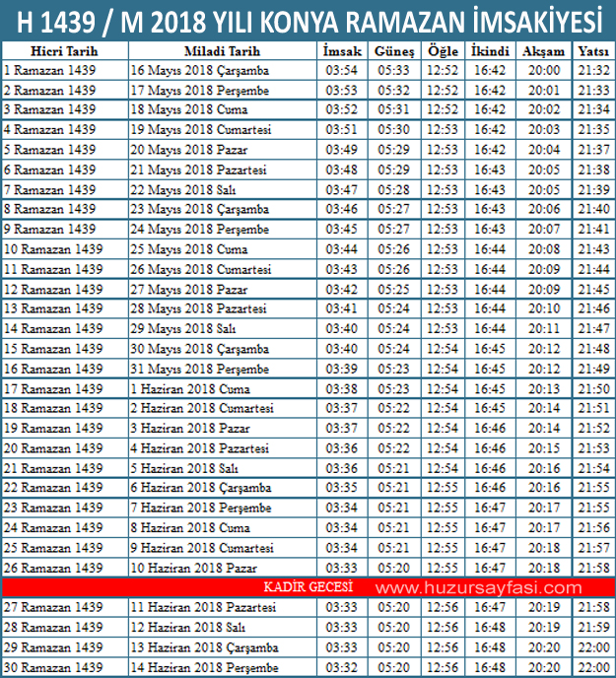This screenshot has width=616, height=678.
Task: Click the İkindi column header
Action: (490, 50)
